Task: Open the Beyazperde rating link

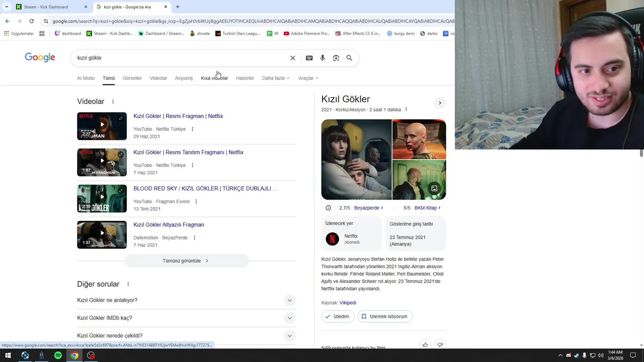Action: coord(369,208)
